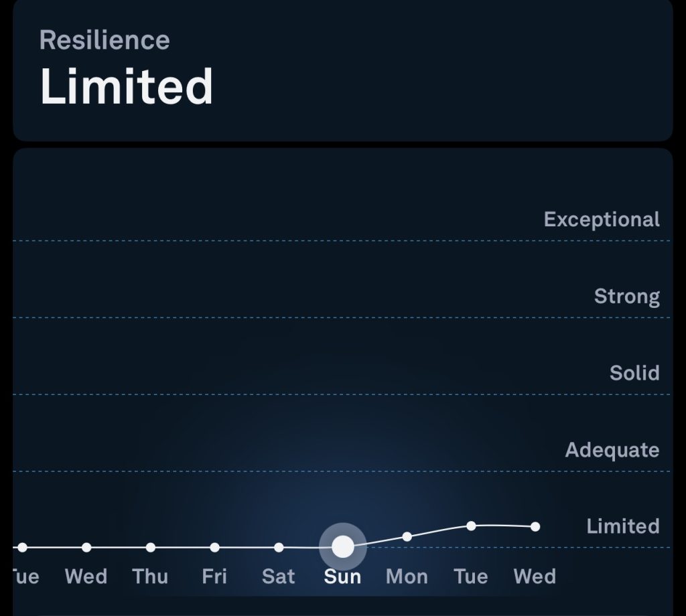
Task: Tap the Adequate level label
Action: pyautogui.click(x=612, y=450)
